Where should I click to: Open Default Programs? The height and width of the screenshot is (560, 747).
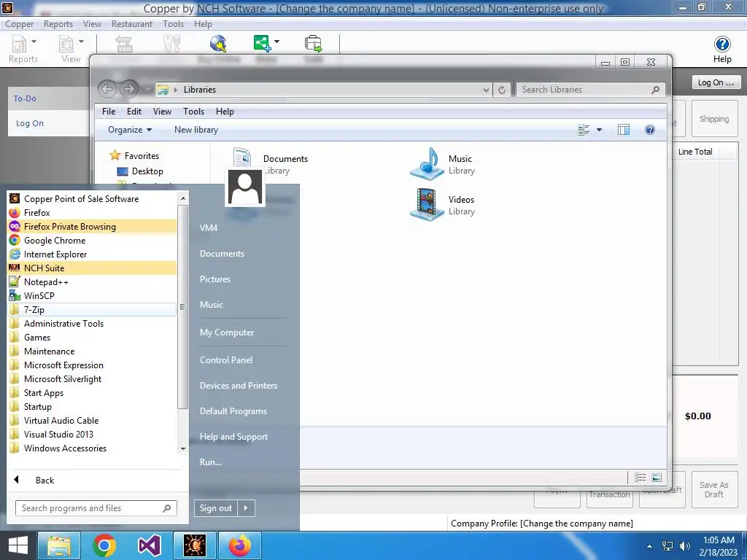click(x=233, y=411)
